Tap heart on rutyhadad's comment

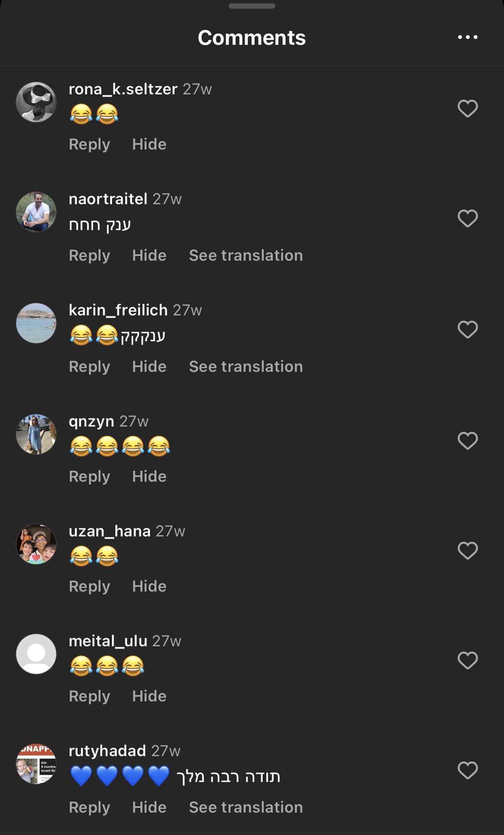coord(467,770)
